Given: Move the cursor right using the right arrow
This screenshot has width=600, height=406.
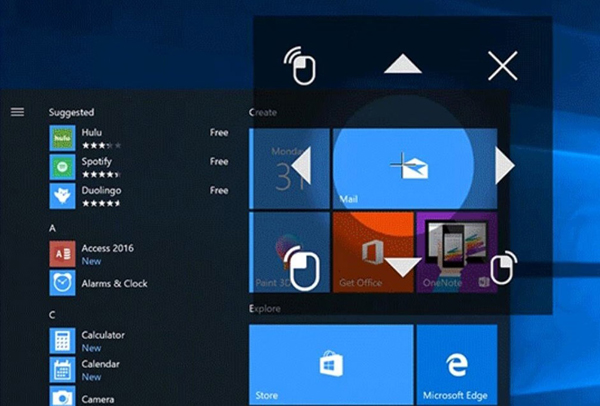Looking at the screenshot, I should point(506,165).
